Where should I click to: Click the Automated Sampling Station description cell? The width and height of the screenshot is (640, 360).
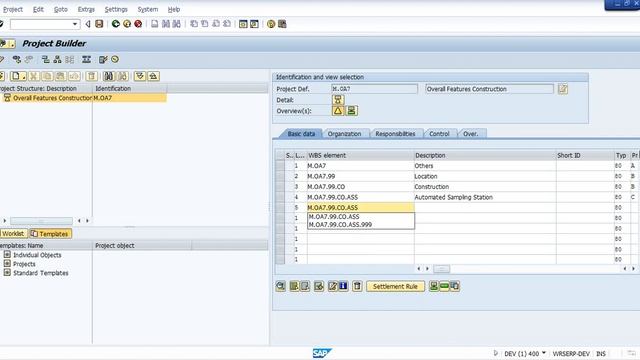[484, 197]
